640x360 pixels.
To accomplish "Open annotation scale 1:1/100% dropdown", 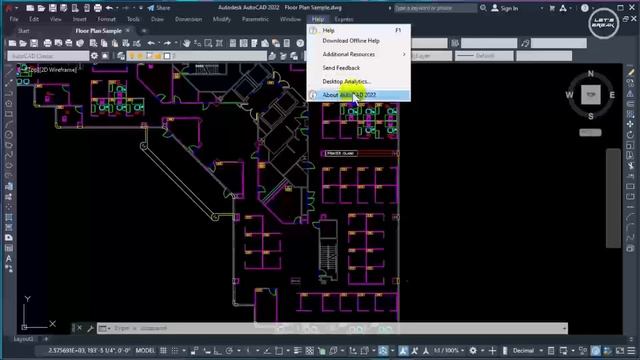I will pyautogui.click(x=449, y=351).
